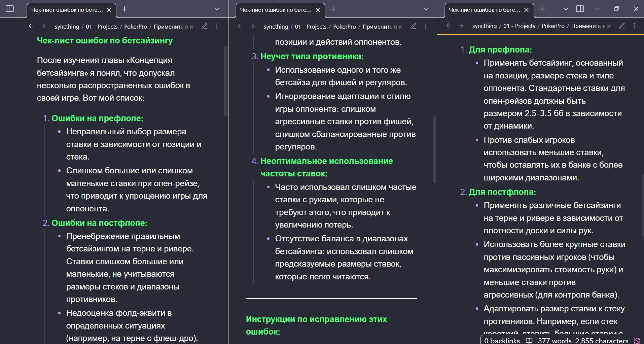Open syncthing breadcrumb in middle pane
644x344 pixels.
point(276,27)
